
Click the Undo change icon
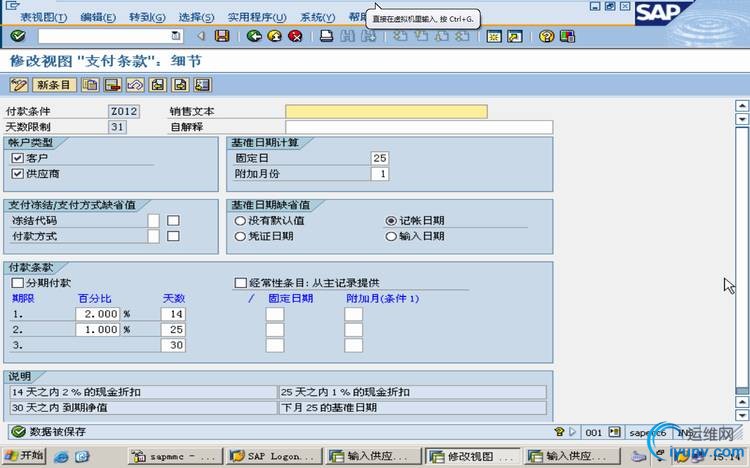135,85
